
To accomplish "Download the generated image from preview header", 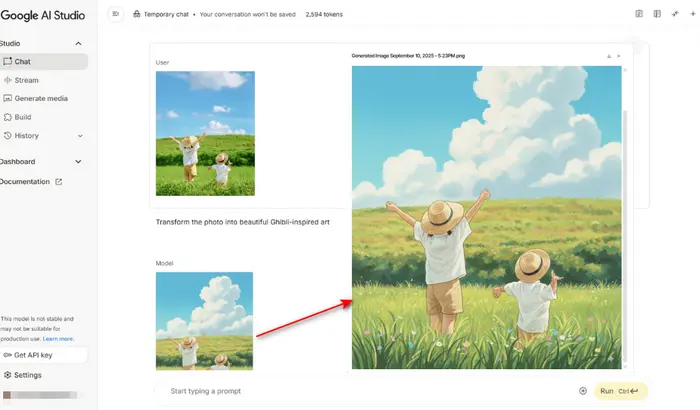I will [609, 56].
